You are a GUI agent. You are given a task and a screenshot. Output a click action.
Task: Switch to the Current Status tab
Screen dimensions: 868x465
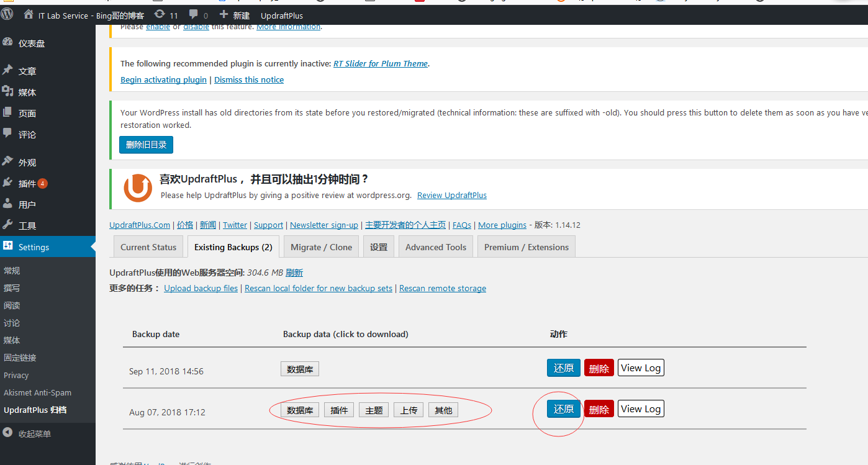148,247
